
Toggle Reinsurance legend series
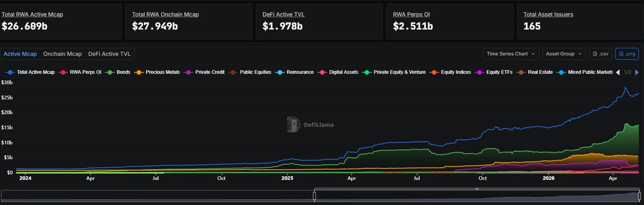coord(295,72)
